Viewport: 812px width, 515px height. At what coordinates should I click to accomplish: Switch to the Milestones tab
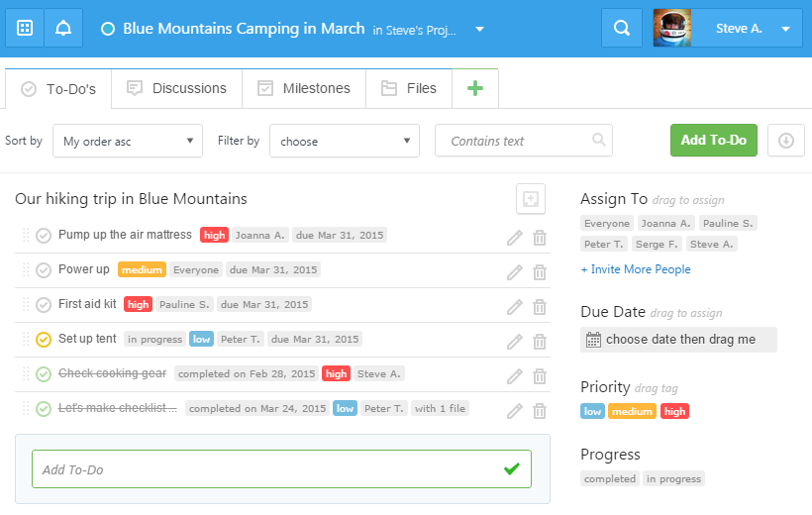[304, 88]
